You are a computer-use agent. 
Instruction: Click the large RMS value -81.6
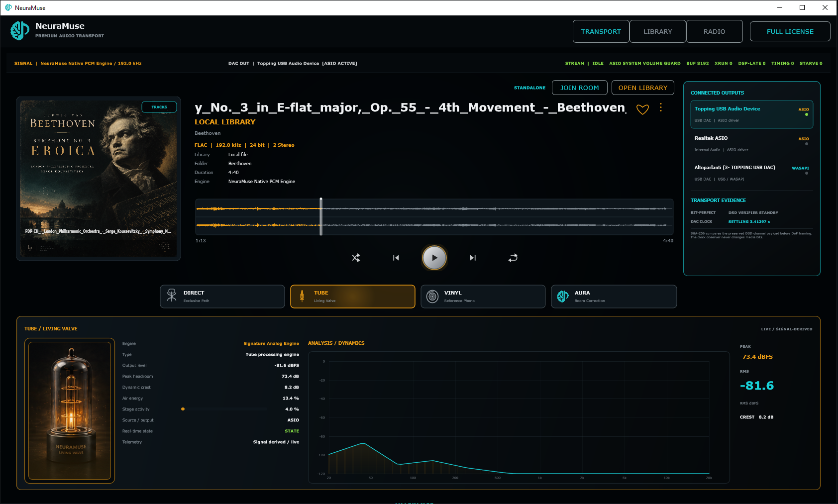point(757,386)
